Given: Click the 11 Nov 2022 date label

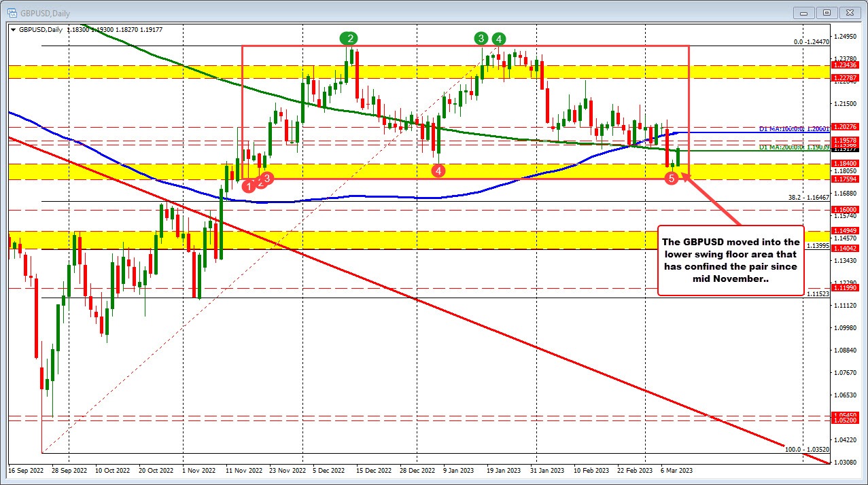Looking at the screenshot, I should (245, 470).
